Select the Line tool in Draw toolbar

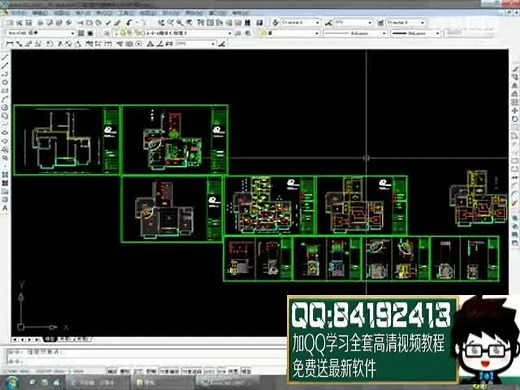tap(5, 57)
